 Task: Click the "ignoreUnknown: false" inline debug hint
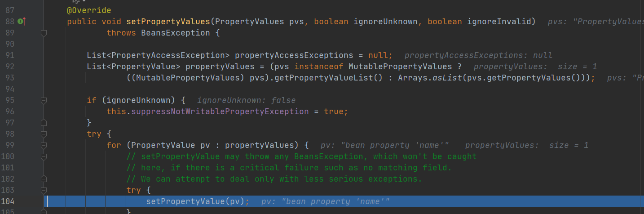247,100
